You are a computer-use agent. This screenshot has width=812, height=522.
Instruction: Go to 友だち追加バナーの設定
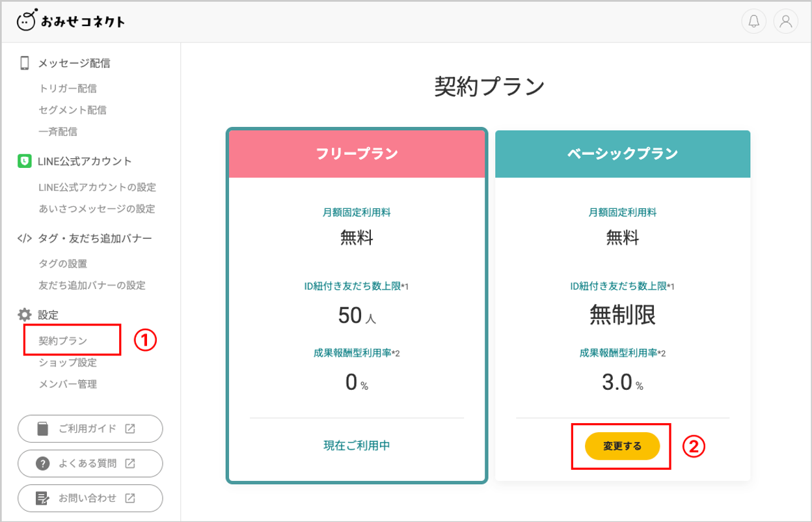(x=92, y=285)
